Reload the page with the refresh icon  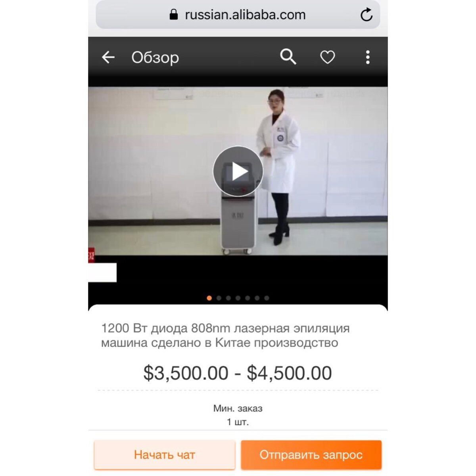point(366,15)
